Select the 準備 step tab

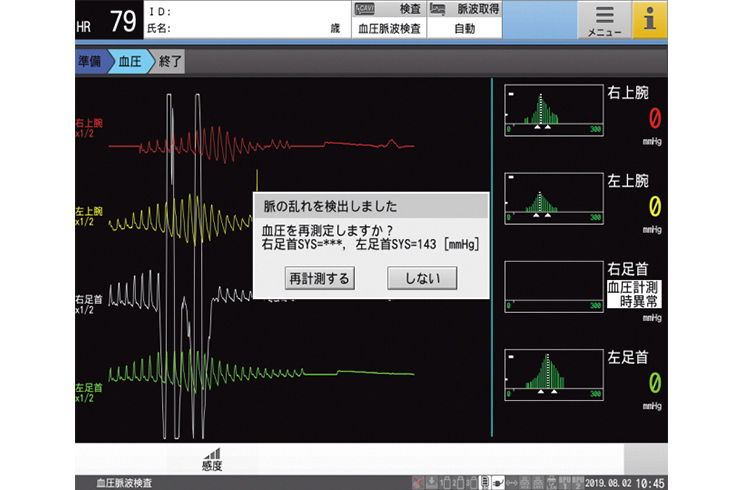(91, 61)
